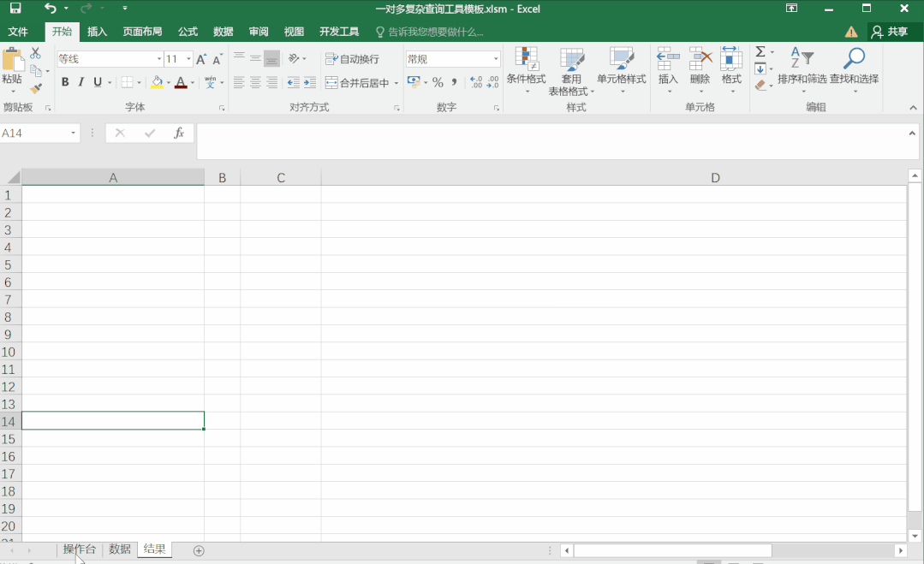
Task: Toggle underline formatting
Action: [98, 82]
